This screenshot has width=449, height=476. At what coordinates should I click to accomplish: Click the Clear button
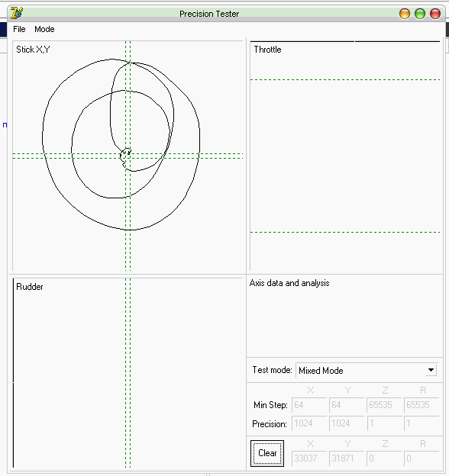267,453
